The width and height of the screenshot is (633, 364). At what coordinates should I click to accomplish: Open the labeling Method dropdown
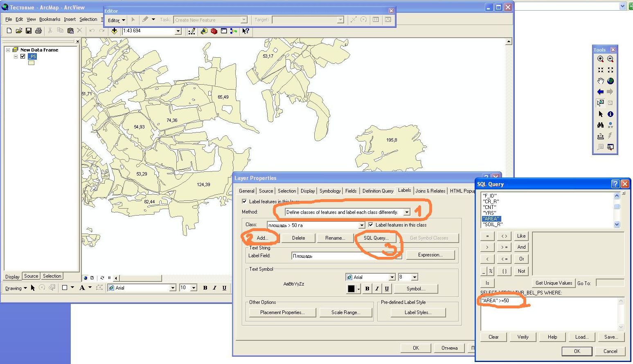click(407, 212)
